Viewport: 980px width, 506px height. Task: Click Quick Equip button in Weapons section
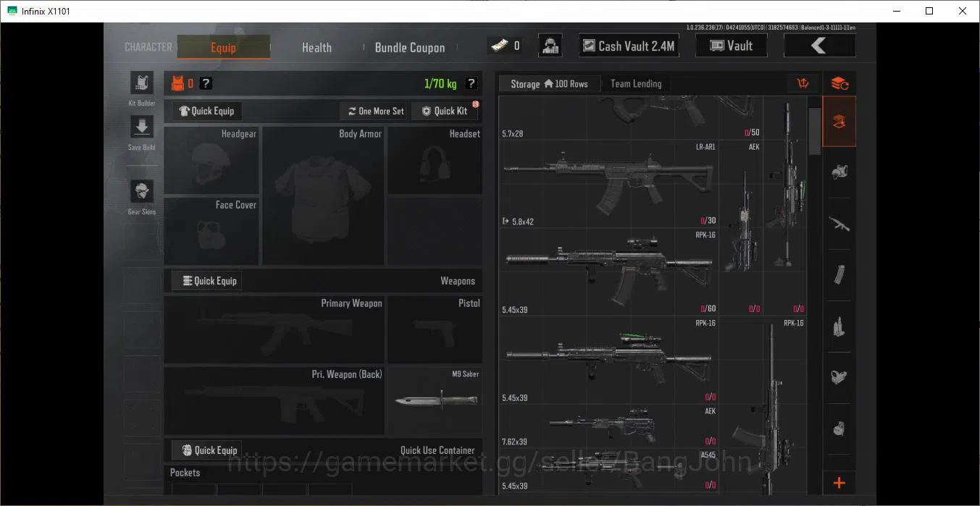[207, 281]
